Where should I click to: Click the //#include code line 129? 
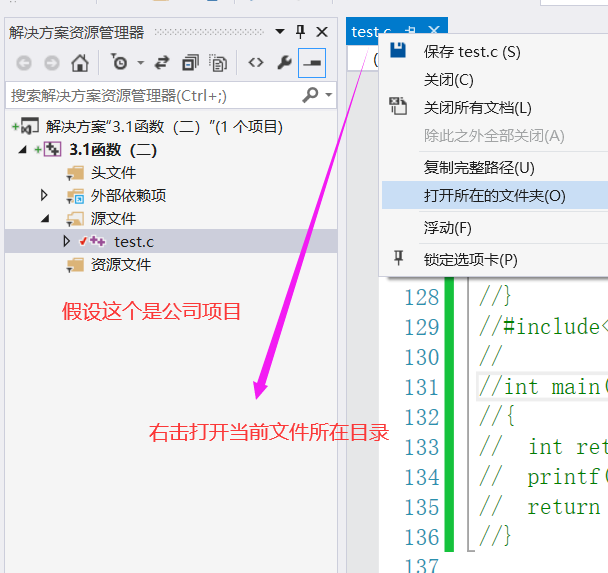tap(543, 327)
